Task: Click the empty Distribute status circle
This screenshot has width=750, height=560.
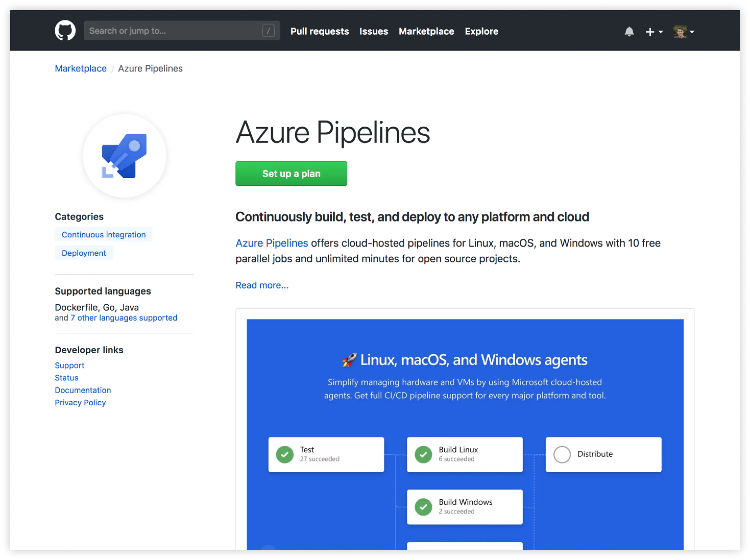Action: coord(562,454)
